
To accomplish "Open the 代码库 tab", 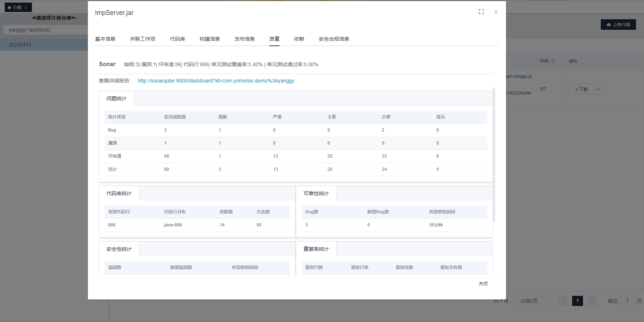I will [x=178, y=39].
